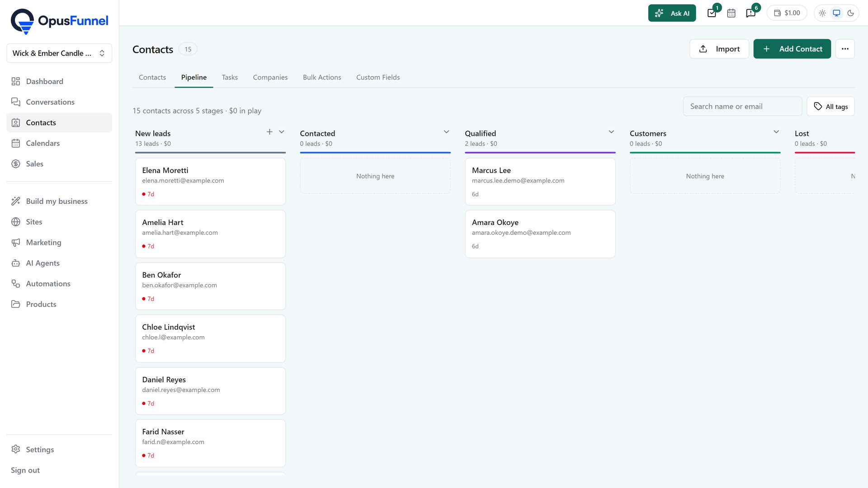This screenshot has width=868, height=488.
Task: Switch to the Bulk Actions tab
Action: click(322, 77)
